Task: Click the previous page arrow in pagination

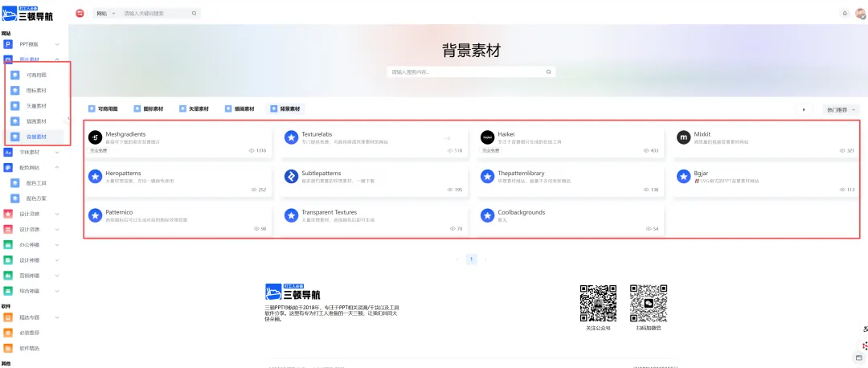Action: pos(457,259)
